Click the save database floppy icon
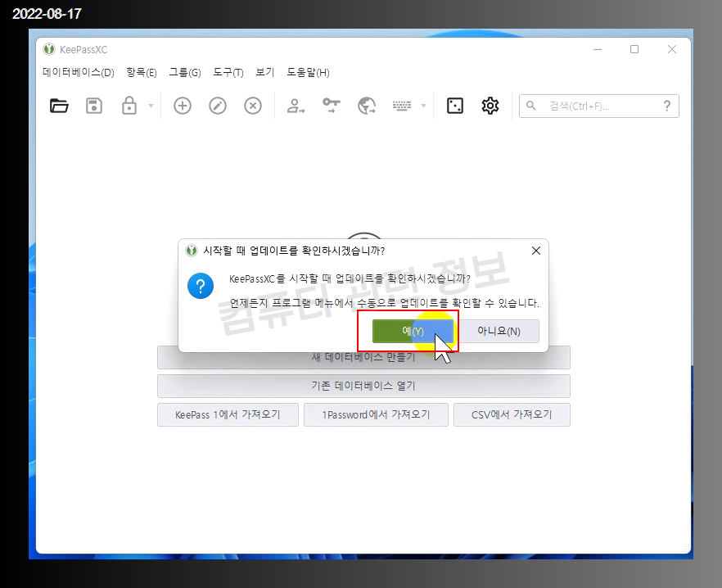The height and width of the screenshot is (588, 722). click(x=94, y=106)
